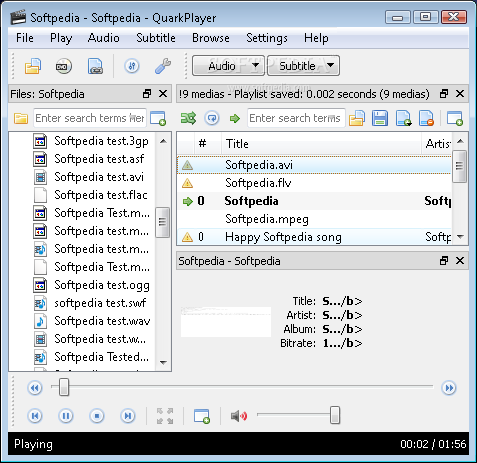Click the Open URL document icon
This screenshot has width=477, height=463.
tap(95, 66)
